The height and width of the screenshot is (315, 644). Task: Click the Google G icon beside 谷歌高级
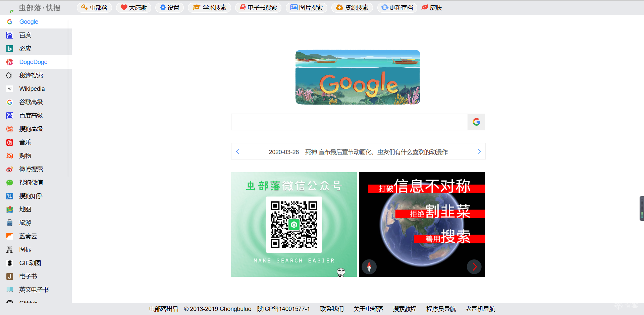pos(10,102)
